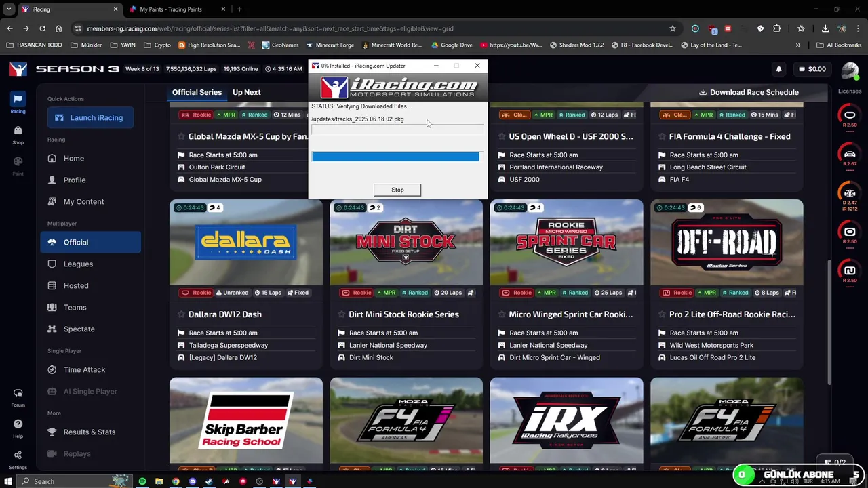Open the Settings gear in left rail
The image size is (868, 488).
point(18,459)
